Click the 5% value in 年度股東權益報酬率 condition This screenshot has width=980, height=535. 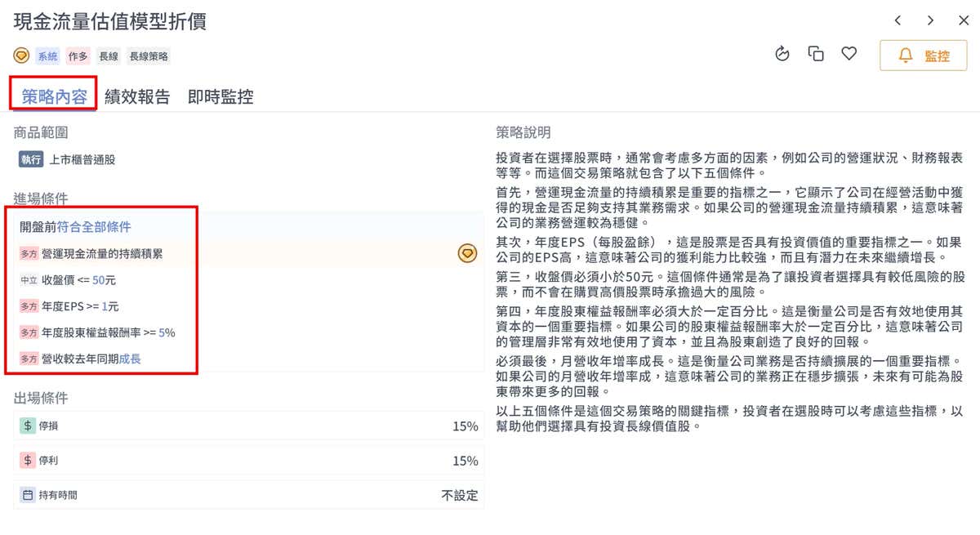pos(167,332)
